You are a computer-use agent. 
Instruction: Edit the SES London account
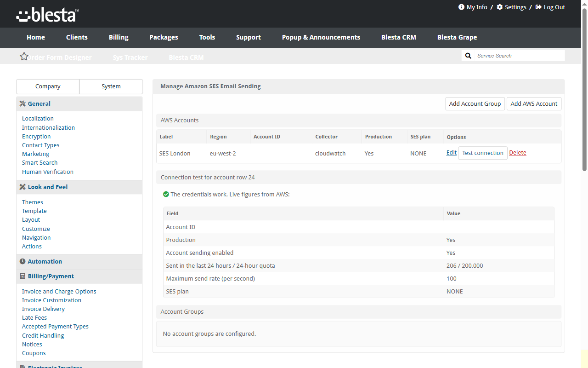tap(452, 153)
